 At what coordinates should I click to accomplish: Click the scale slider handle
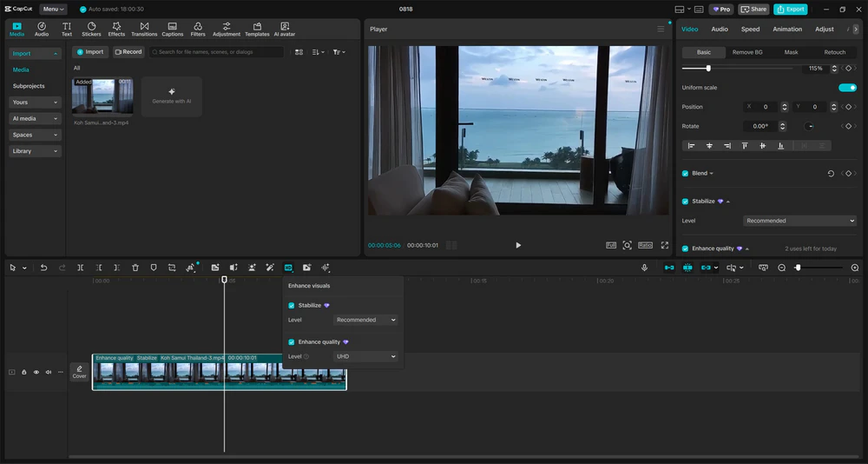pyautogui.click(x=708, y=68)
